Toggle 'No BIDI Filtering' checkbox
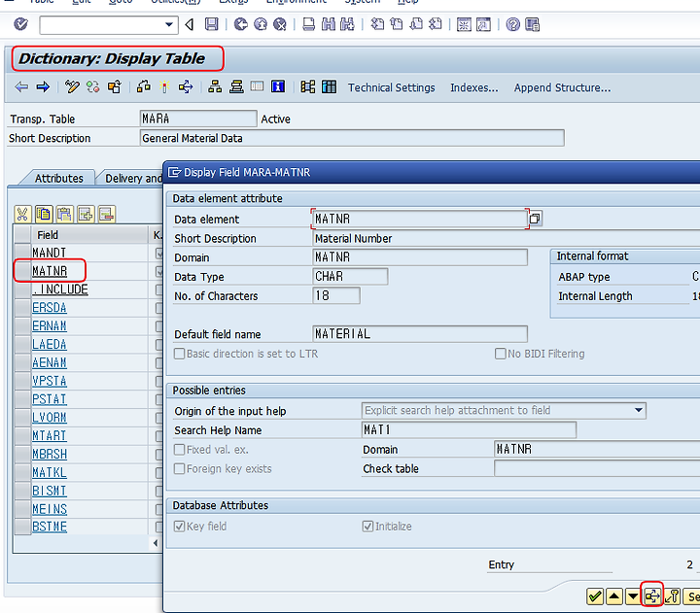700x613 pixels. point(500,354)
